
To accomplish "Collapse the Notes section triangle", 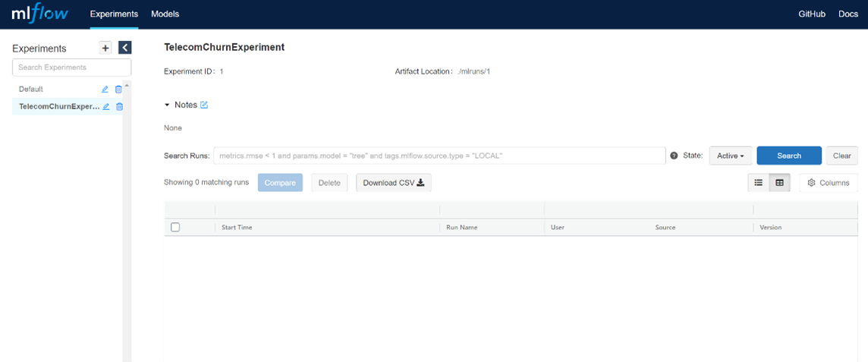I will click(x=167, y=105).
